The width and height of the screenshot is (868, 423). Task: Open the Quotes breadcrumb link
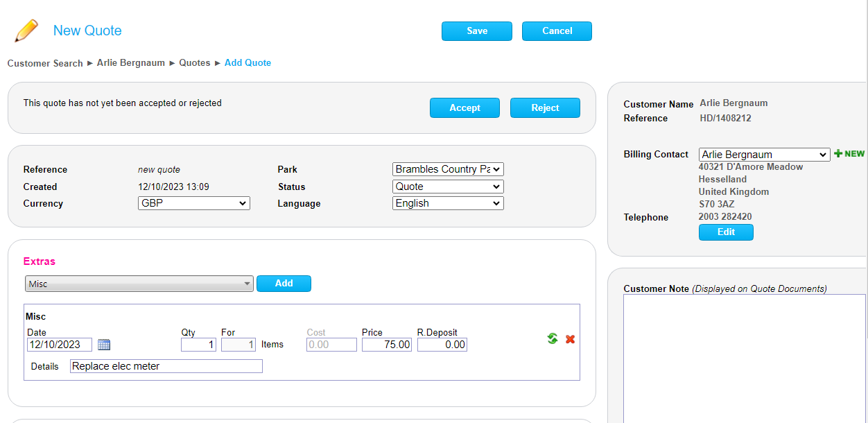pyautogui.click(x=195, y=63)
